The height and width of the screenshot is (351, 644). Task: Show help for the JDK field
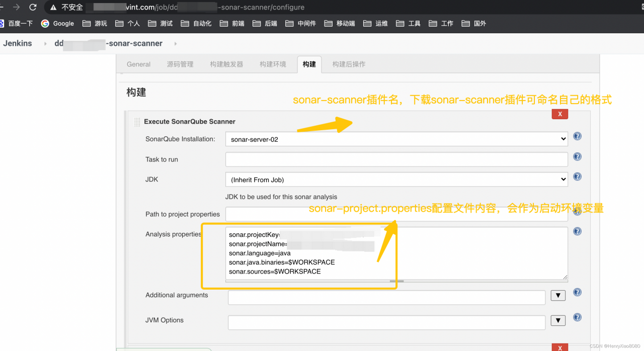coord(578,177)
